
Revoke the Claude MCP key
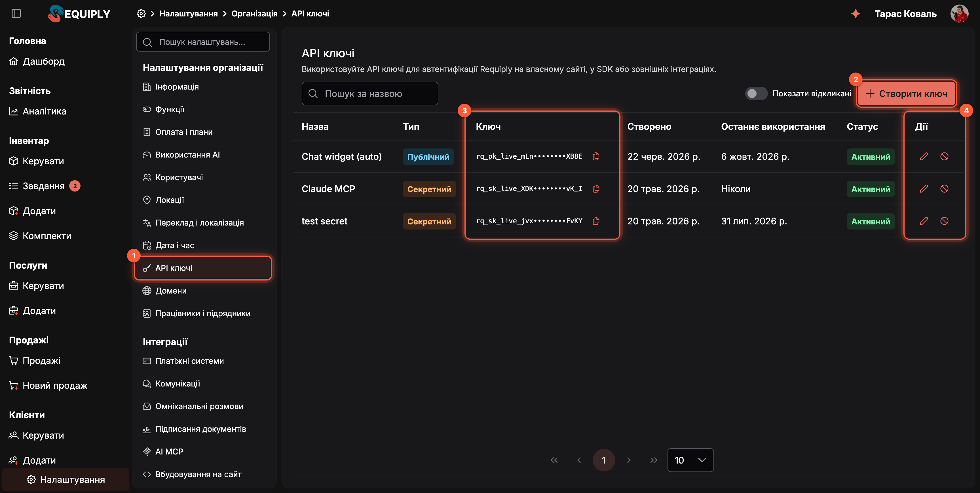[x=944, y=188]
